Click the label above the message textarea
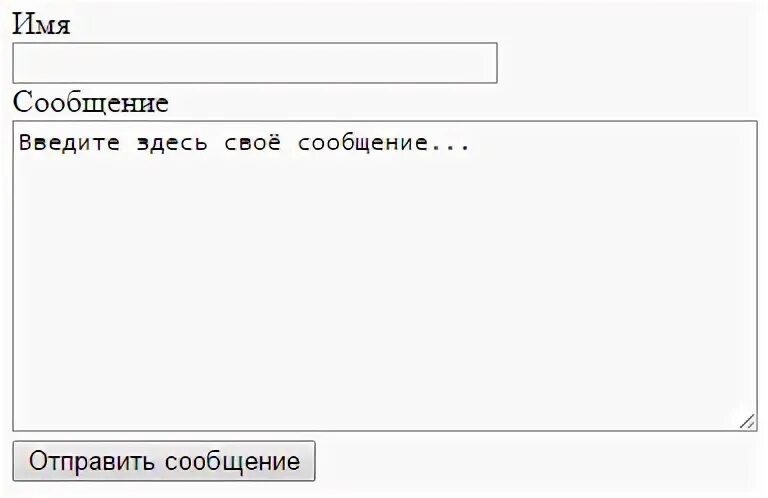This screenshot has width=768, height=498. point(91,102)
